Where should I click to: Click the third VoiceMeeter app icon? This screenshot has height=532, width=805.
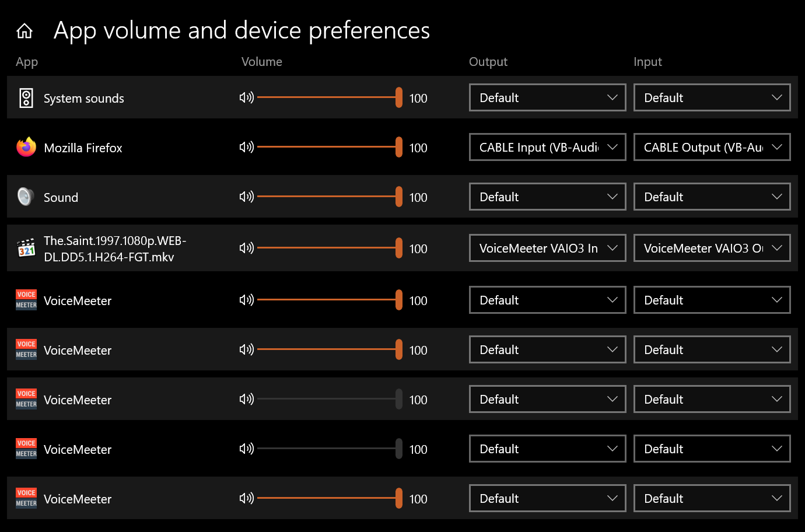click(x=26, y=399)
